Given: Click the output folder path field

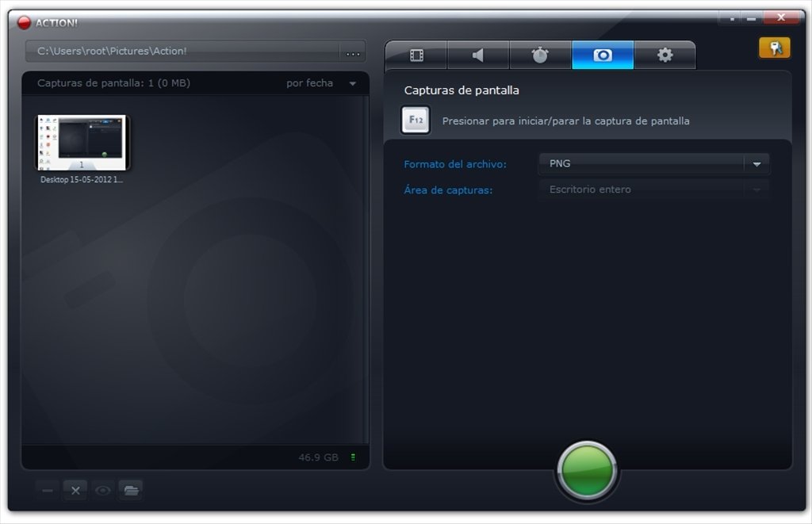Looking at the screenshot, I should click(x=182, y=52).
